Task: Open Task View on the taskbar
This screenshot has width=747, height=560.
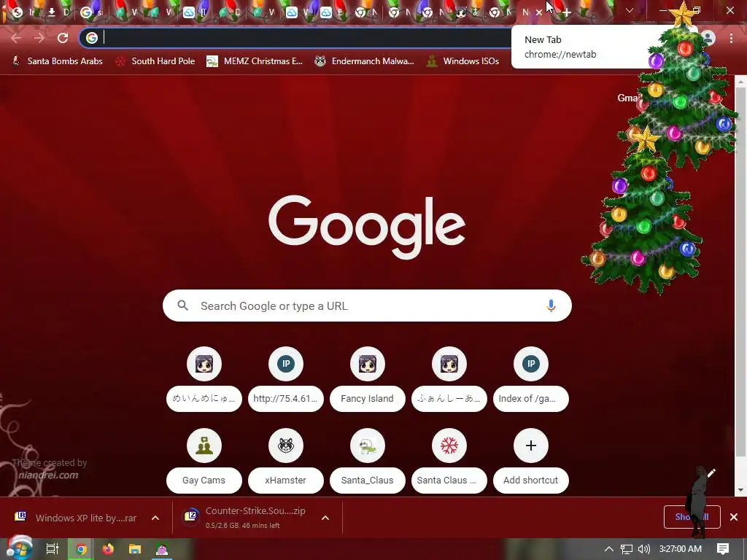Action: (52, 549)
